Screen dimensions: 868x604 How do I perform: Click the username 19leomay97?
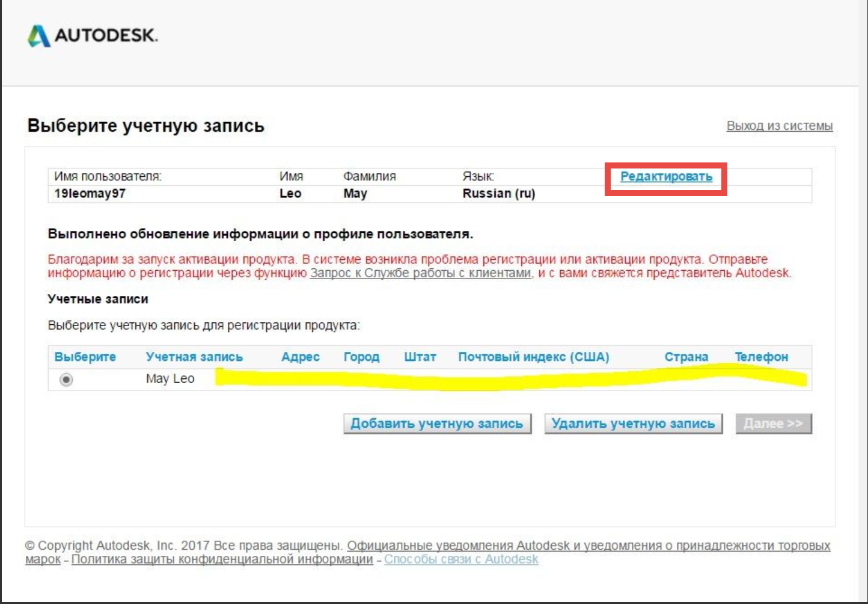(x=90, y=194)
